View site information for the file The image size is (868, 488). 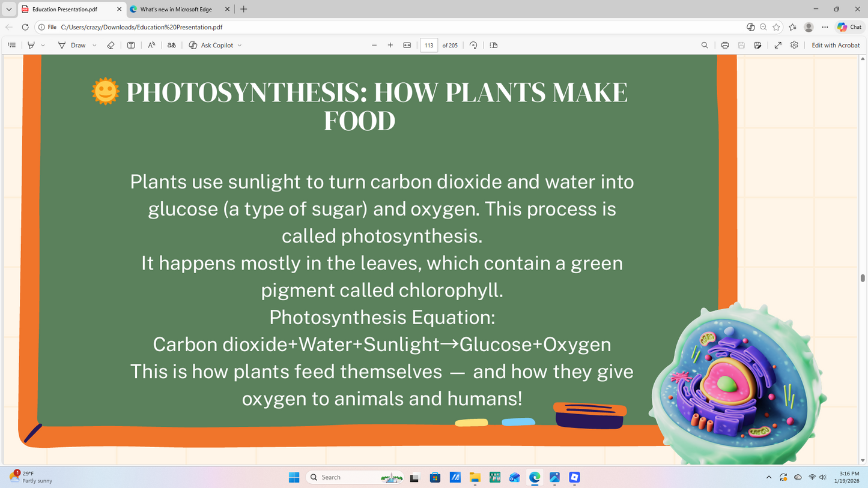pyautogui.click(x=47, y=27)
